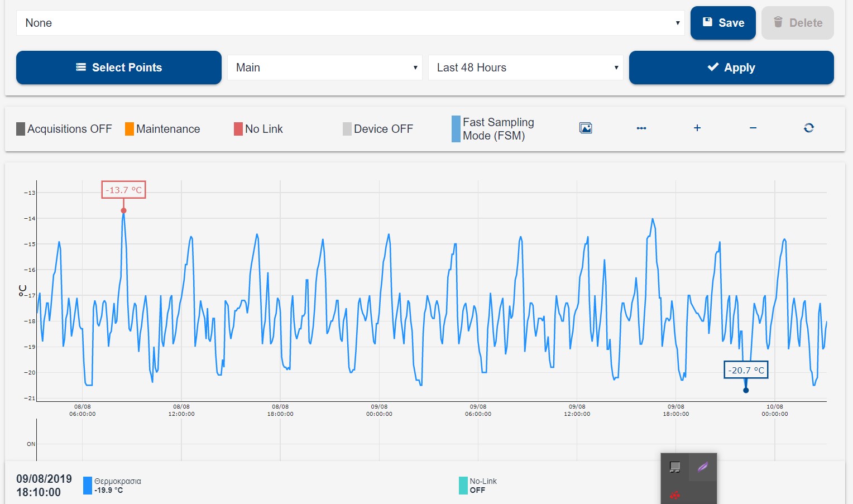Click the gray monitor tray icon
The image size is (853, 504).
click(675, 467)
